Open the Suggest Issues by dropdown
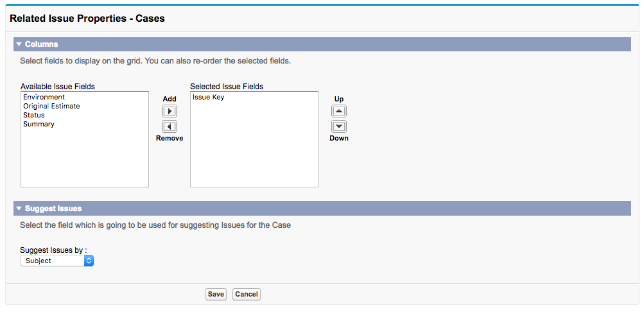 [57, 261]
